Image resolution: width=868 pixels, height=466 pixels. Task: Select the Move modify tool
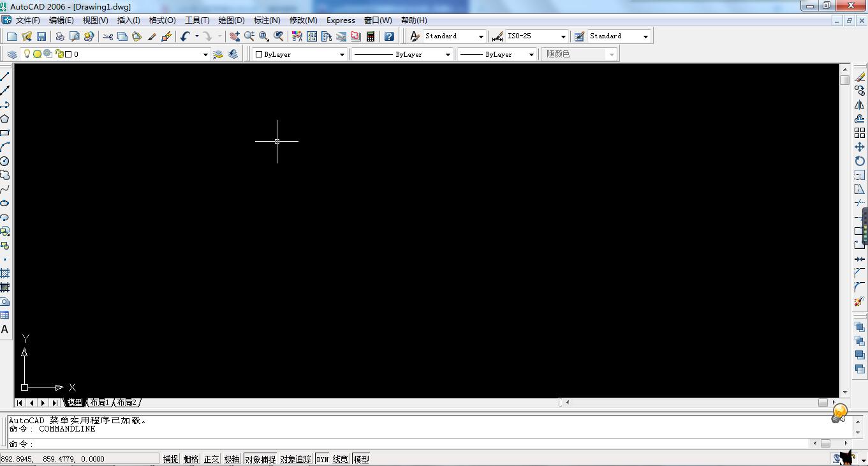point(860,147)
